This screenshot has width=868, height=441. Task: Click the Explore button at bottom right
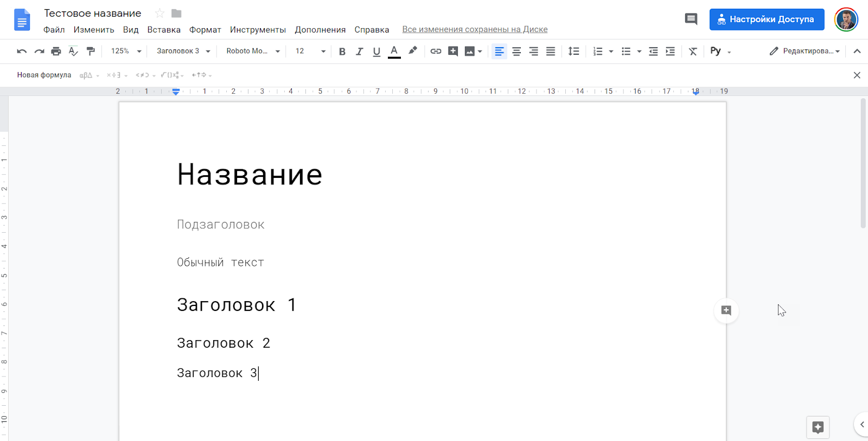tap(818, 427)
